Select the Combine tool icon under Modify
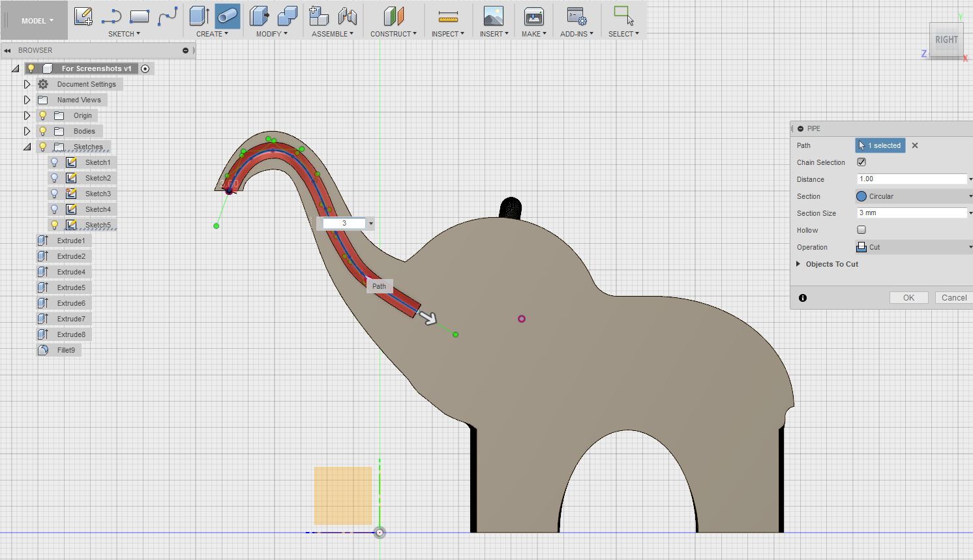This screenshot has width=973, height=560. [287, 16]
